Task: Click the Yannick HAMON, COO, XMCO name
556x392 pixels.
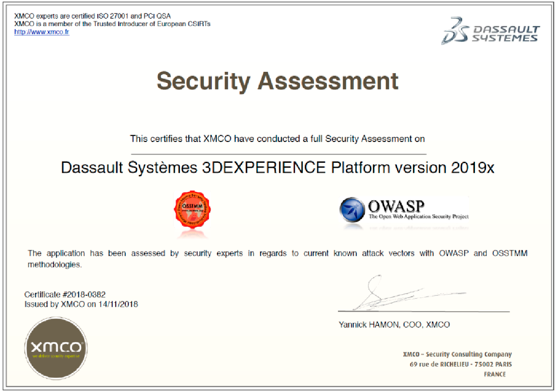Action: (394, 325)
